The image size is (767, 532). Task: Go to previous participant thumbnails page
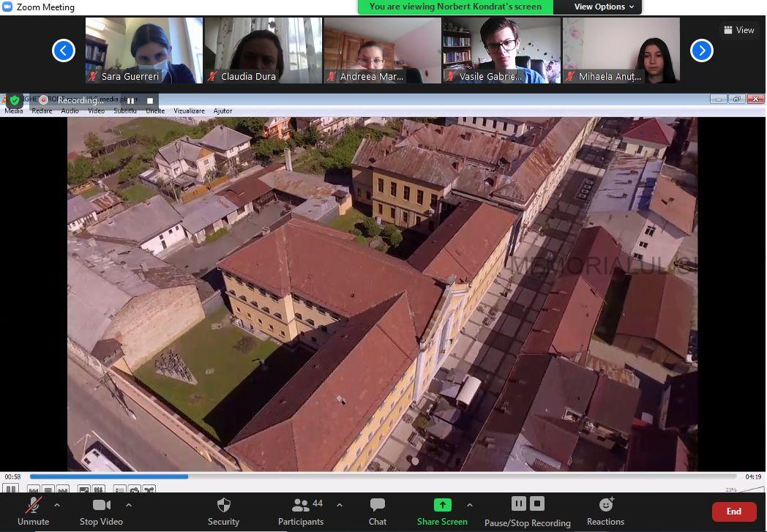coord(64,50)
